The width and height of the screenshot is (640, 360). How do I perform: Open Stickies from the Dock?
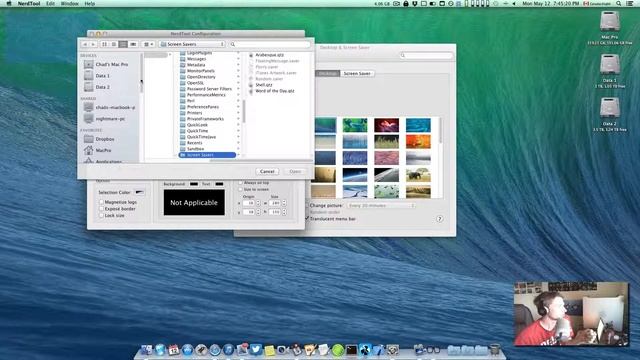(x=269, y=350)
